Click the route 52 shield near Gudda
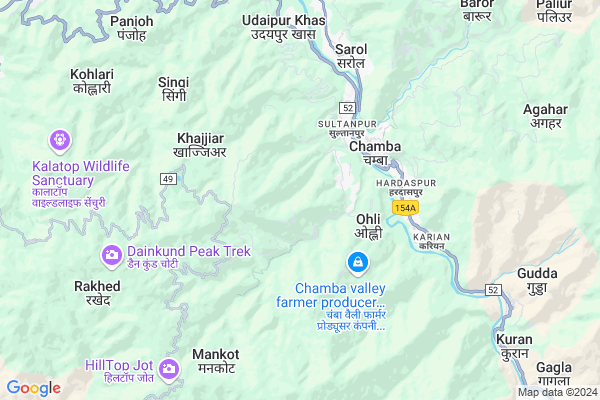This screenshot has height=400, width=600. click(493, 290)
